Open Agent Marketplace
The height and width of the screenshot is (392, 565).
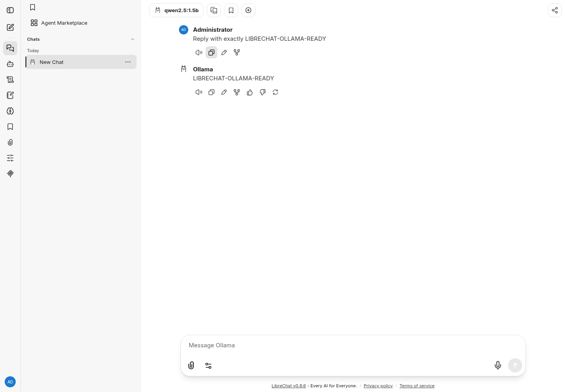pos(59,23)
